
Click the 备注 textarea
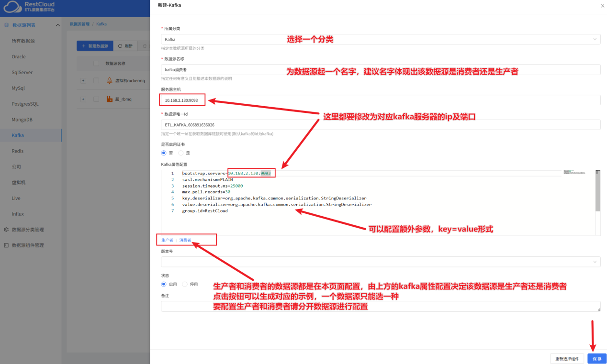point(381,307)
